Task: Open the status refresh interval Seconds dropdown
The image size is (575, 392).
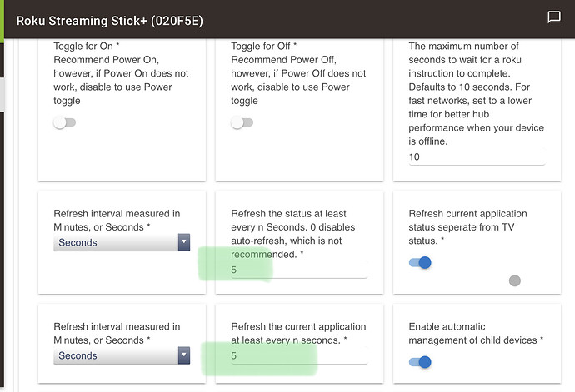Action: tap(122, 242)
